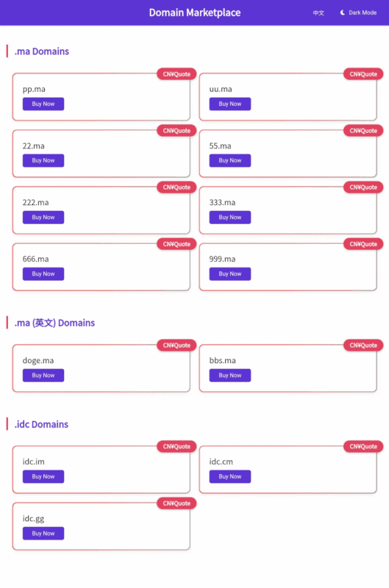Click the Domain Marketplace header title
This screenshot has width=389, height=588.
tap(195, 12)
